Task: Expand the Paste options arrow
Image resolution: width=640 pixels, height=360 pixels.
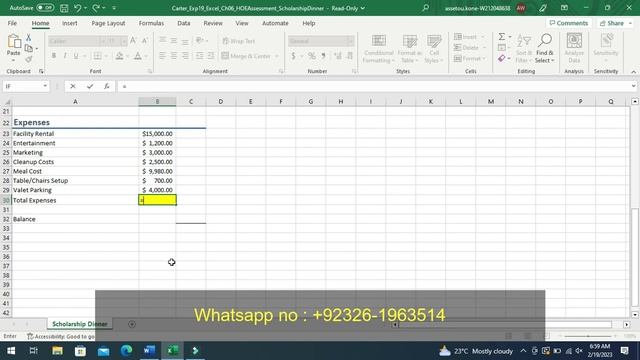Action: click(x=13, y=60)
